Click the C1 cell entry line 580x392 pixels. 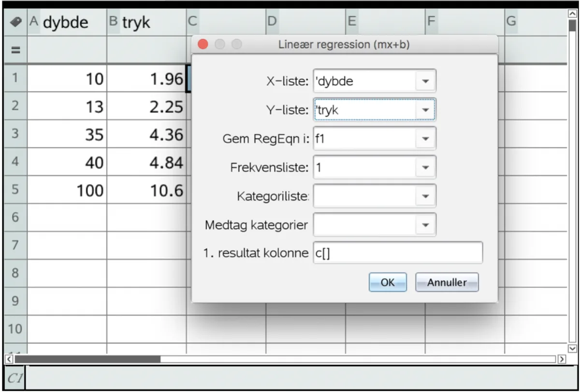(x=301, y=378)
